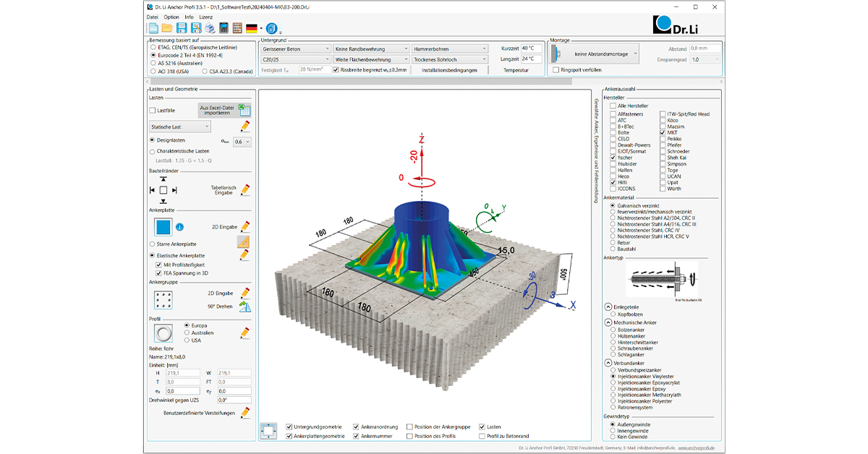Viewport: 868px width, 454px height.
Task: Click the Installationsbedingungen button
Action: click(x=449, y=70)
